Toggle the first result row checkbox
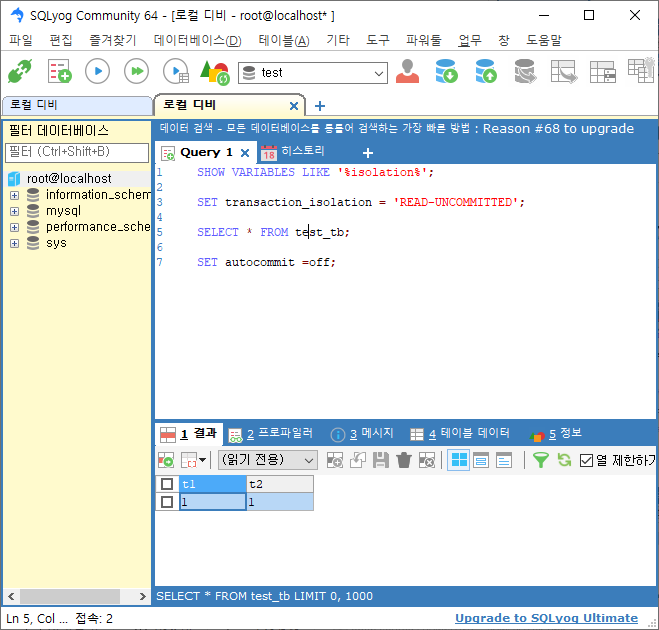 click(167, 502)
